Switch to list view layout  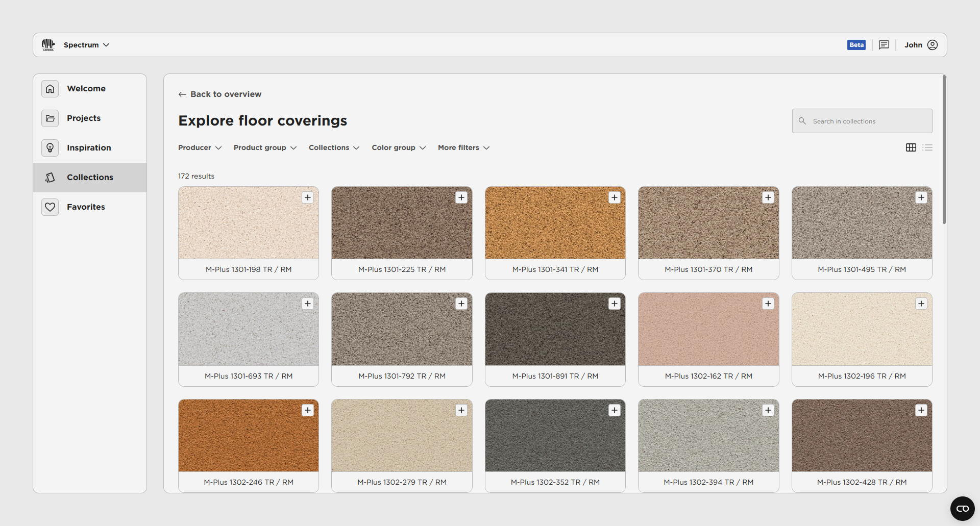point(927,147)
